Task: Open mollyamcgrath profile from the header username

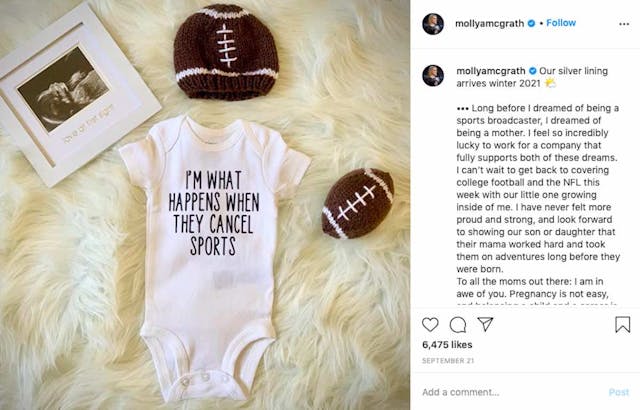Action: (x=490, y=23)
